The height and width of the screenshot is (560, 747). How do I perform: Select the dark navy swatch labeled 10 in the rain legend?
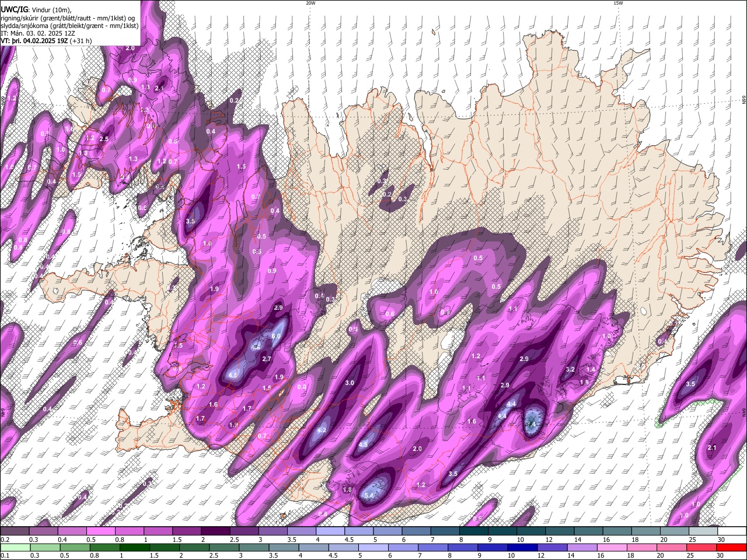tap(521, 547)
